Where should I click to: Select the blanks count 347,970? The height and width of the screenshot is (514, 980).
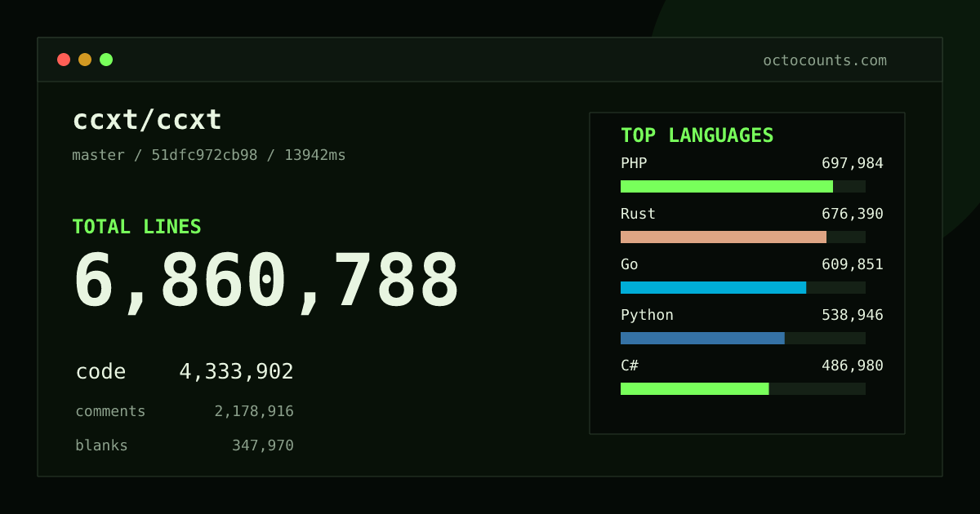[263, 445]
